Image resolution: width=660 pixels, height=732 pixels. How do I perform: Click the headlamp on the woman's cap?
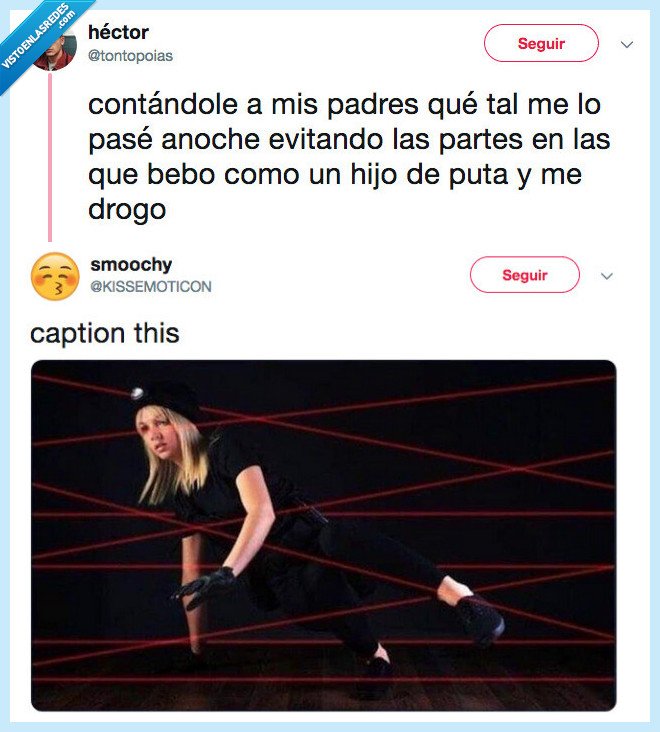point(137,394)
